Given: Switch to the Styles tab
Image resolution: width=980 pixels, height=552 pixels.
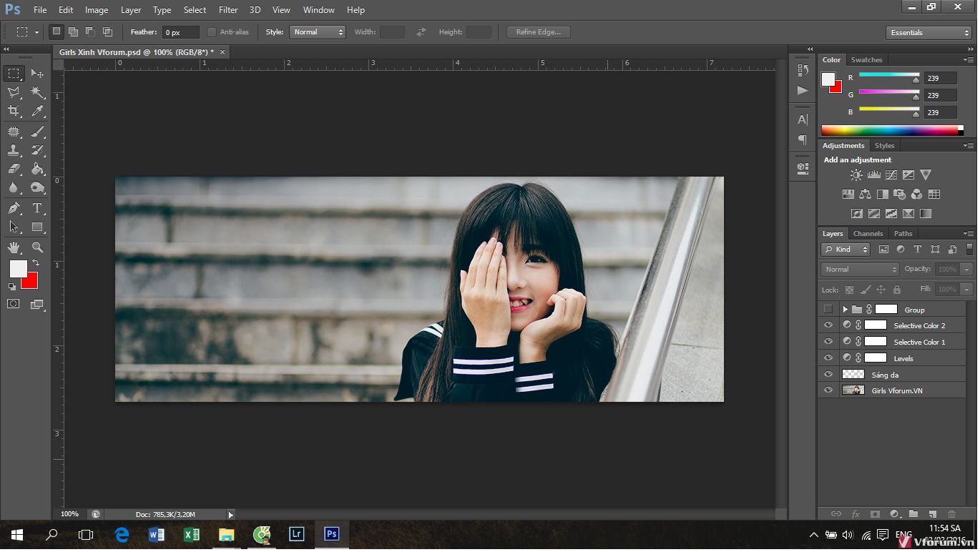Looking at the screenshot, I should click(x=885, y=146).
